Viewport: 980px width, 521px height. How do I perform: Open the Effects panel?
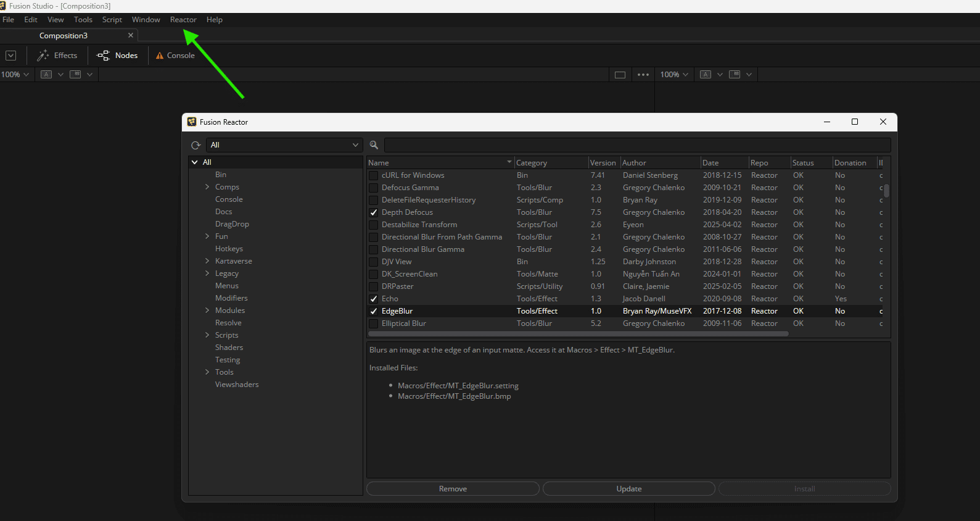[57, 56]
